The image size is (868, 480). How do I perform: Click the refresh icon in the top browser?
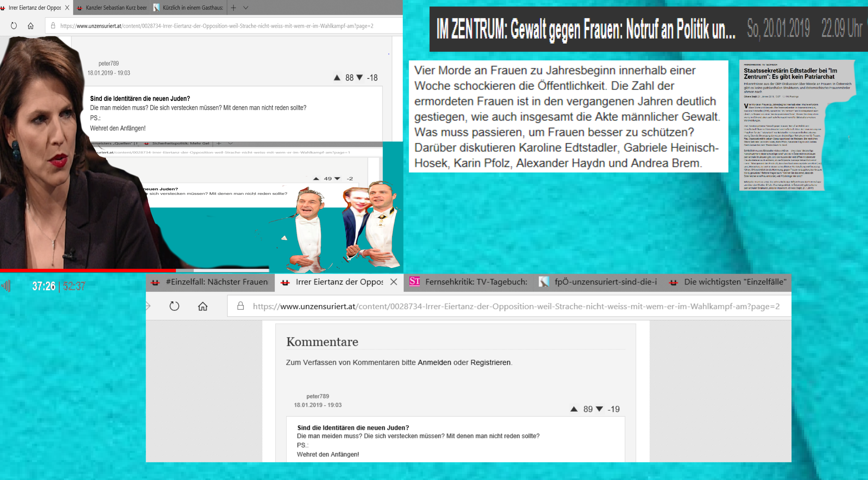click(14, 26)
